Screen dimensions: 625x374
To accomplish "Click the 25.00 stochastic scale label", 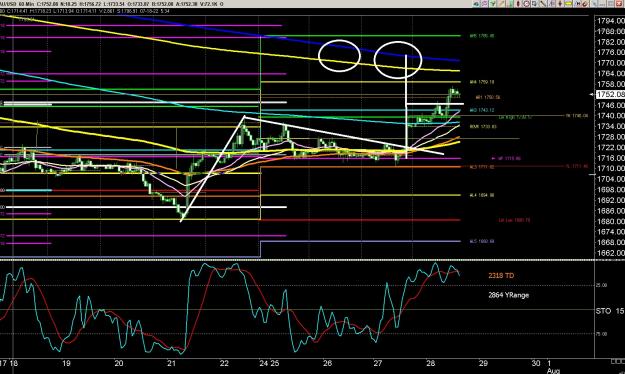I will click(x=602, y=285).
